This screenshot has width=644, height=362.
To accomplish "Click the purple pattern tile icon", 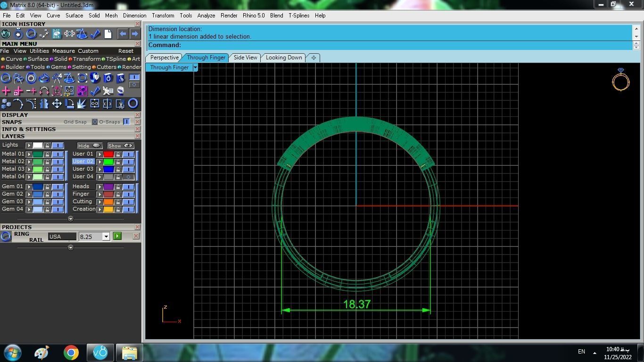I will (x=82, y=91).
